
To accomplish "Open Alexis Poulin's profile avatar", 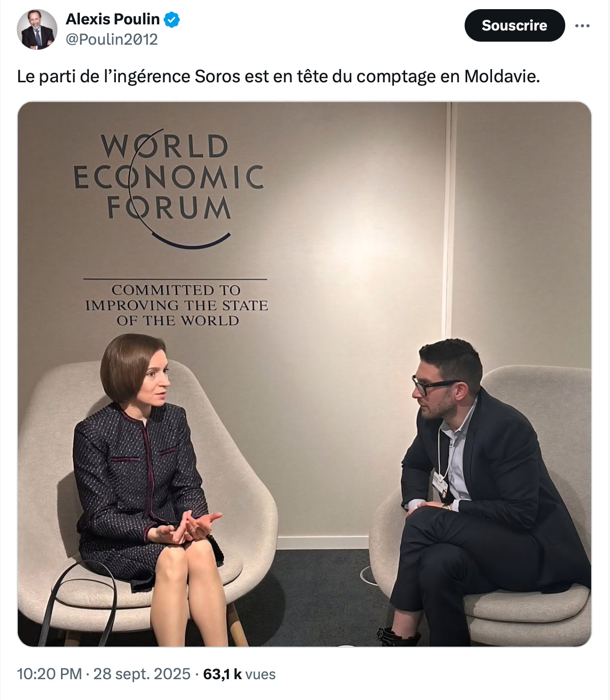I will 37,29.
